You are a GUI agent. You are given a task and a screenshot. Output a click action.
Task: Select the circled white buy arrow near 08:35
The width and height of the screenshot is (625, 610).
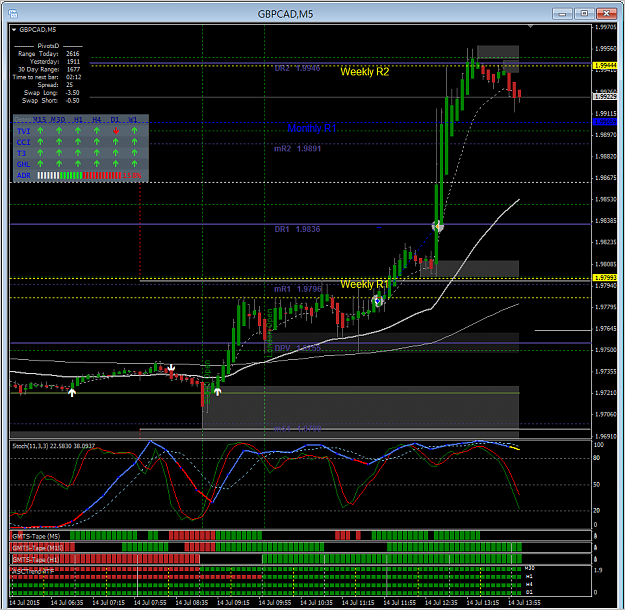[x=217, y=392]
